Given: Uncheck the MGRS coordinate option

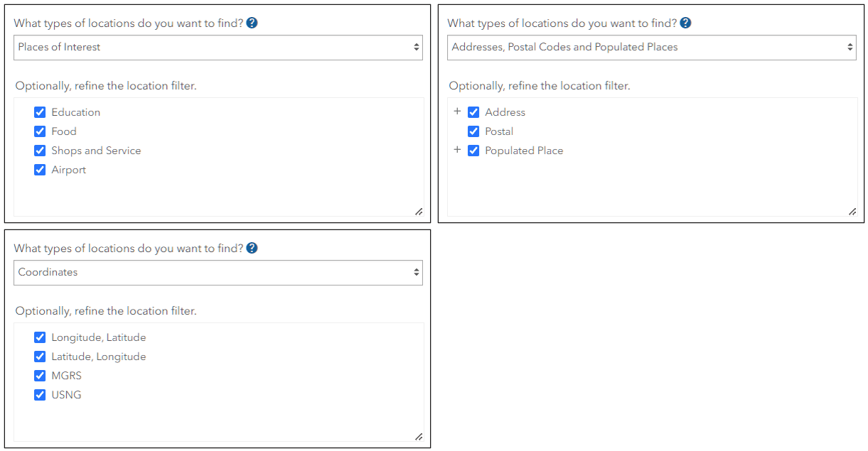Looking at the screenshot, I should (x=40, y=376).
